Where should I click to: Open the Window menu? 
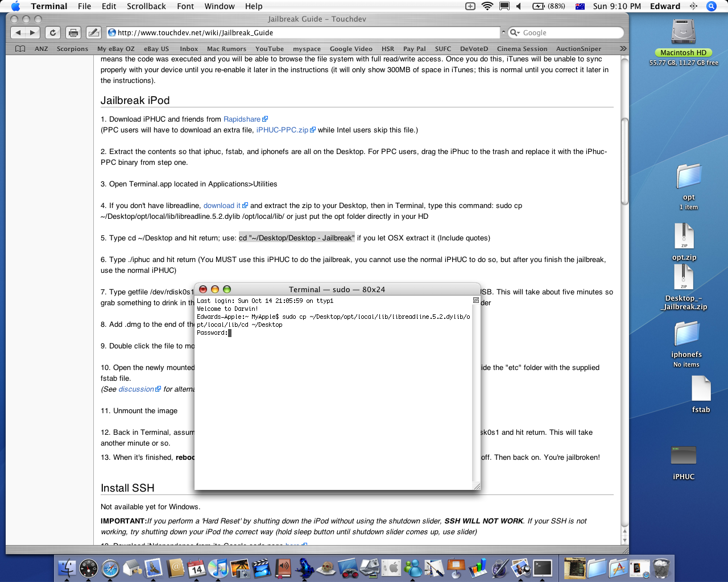(x=220, y=6)
